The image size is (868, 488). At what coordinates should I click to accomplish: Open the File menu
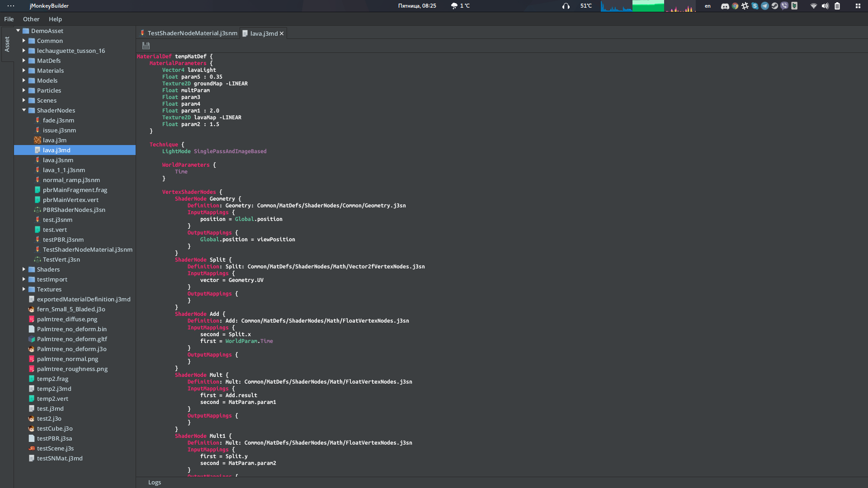pos(9,19)
